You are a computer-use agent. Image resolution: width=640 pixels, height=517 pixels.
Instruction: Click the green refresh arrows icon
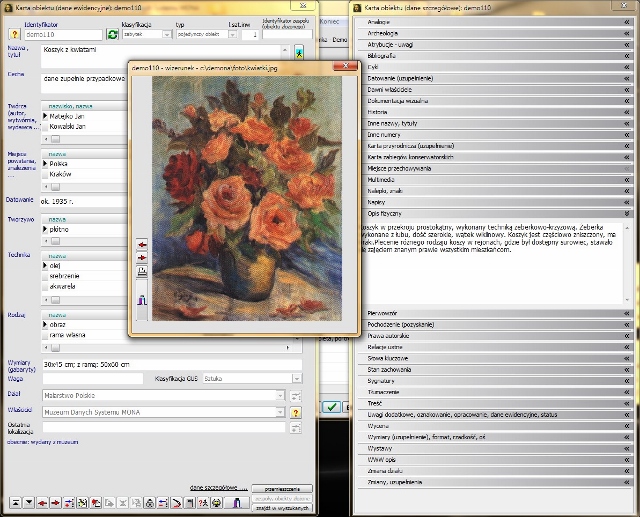pos(112,34)
